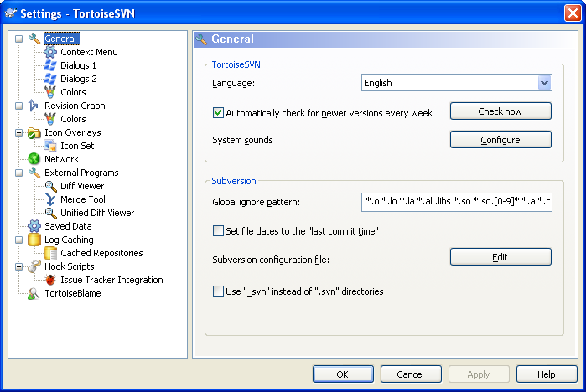The width and height of the screenshot is (586, 392).
Task: Collapse the Icon Overlays tree node
Action: [x=18, y=133]
